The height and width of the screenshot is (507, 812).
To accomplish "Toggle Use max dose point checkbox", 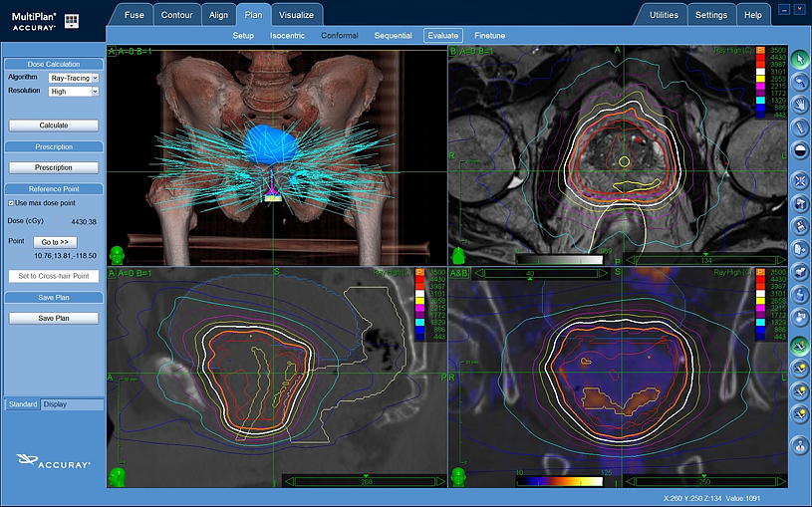I will 11,203.
